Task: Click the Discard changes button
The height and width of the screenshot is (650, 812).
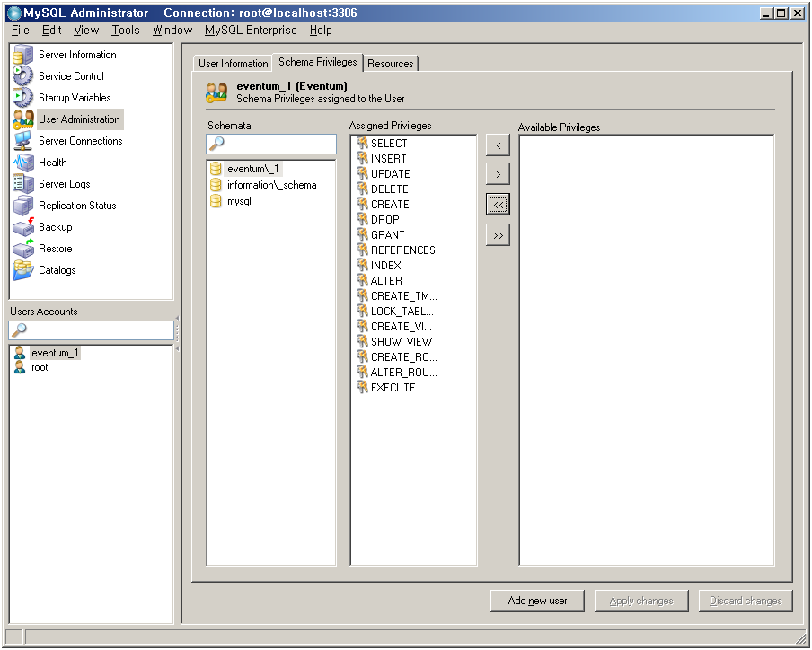Action: pyautogui.click(x=746, y=601)
